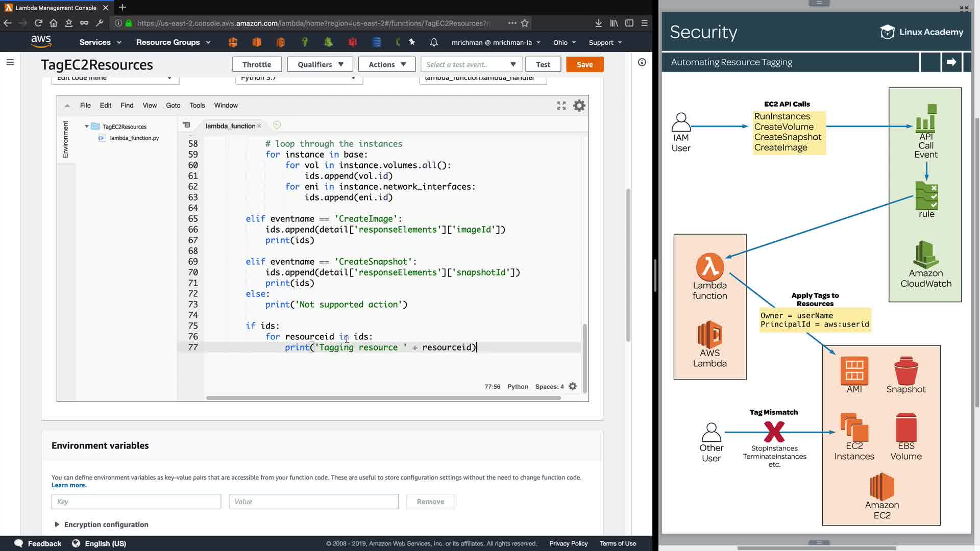Open the AWS side navigation hamburger menu
The image size is (980, 551).
pyautogui.click(x=10, y=62)
